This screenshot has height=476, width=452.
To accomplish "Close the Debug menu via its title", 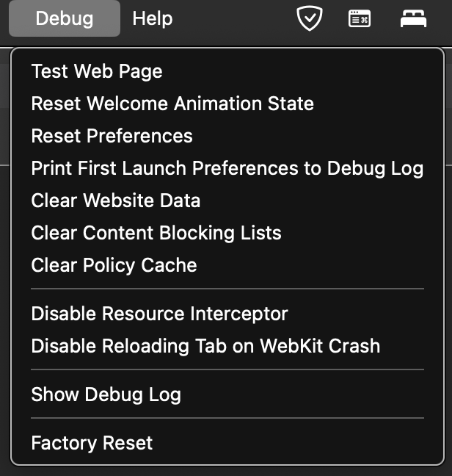I will pyautogui.click(x=65, y=18).
